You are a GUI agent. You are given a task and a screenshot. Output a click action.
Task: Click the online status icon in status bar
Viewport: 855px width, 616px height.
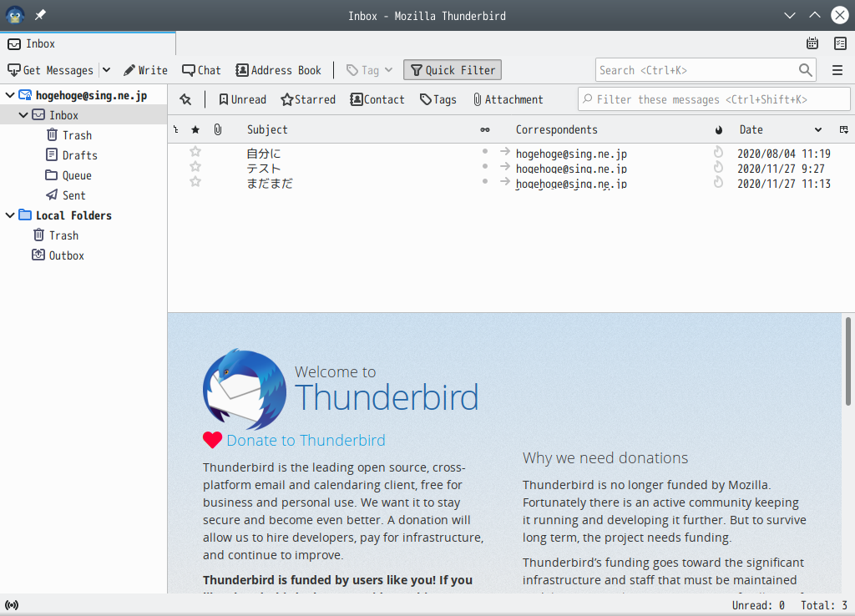point(12,605)
